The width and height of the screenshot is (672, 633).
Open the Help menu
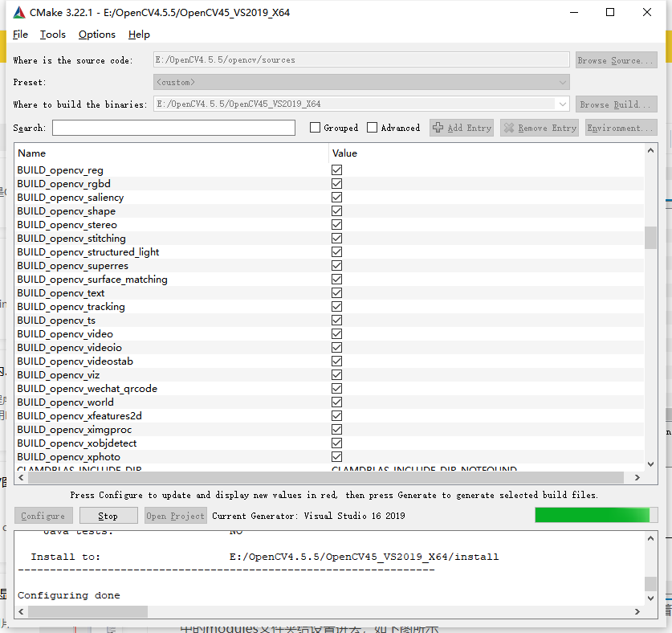[x=139, y=35]
